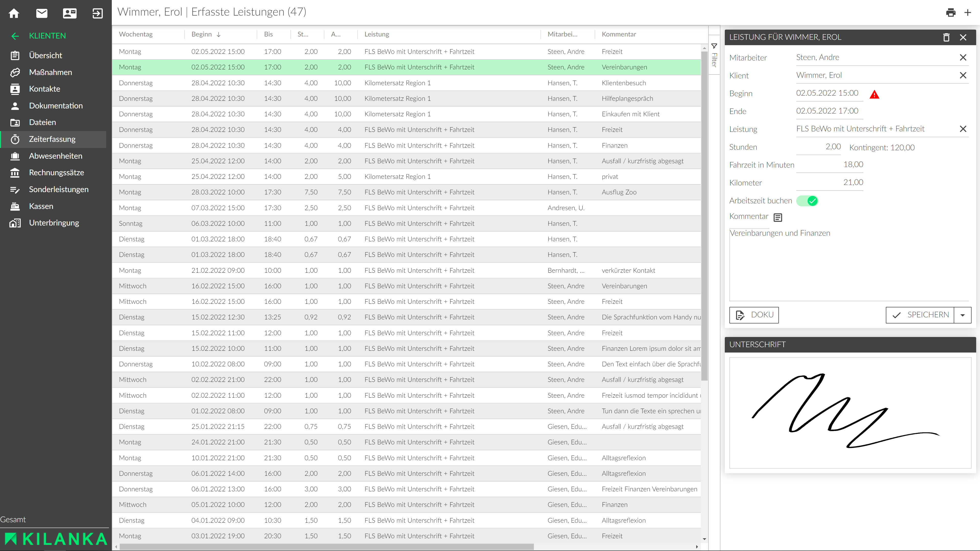Sort by the Beginn column header
The image size is (980, 551).
coord(202,34)
